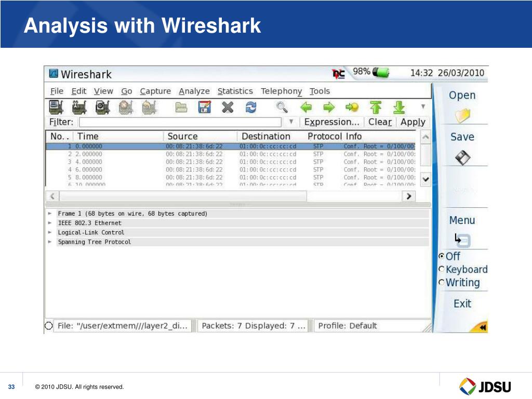
Task: Jump to last packet with down arrow
Action: click(399, 107)
